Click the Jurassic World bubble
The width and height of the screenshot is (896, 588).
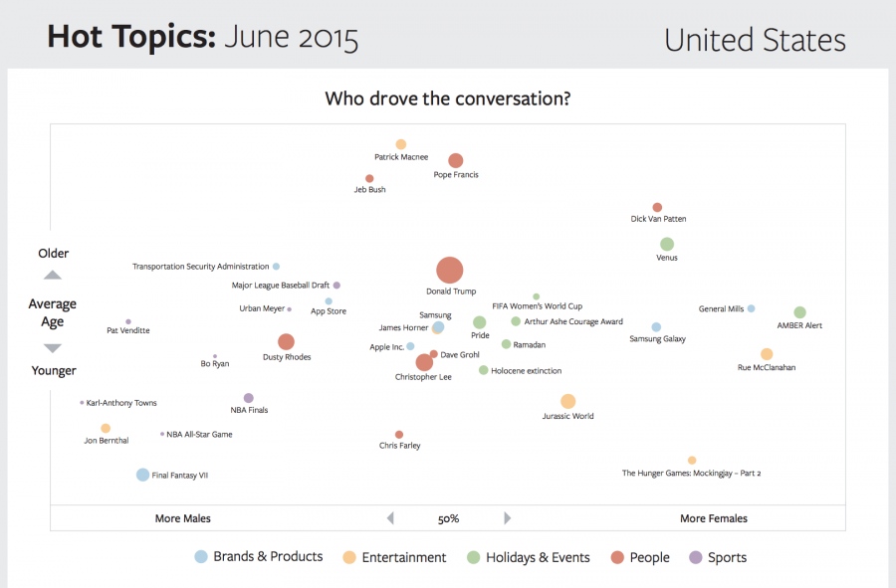tap(567, 401)
